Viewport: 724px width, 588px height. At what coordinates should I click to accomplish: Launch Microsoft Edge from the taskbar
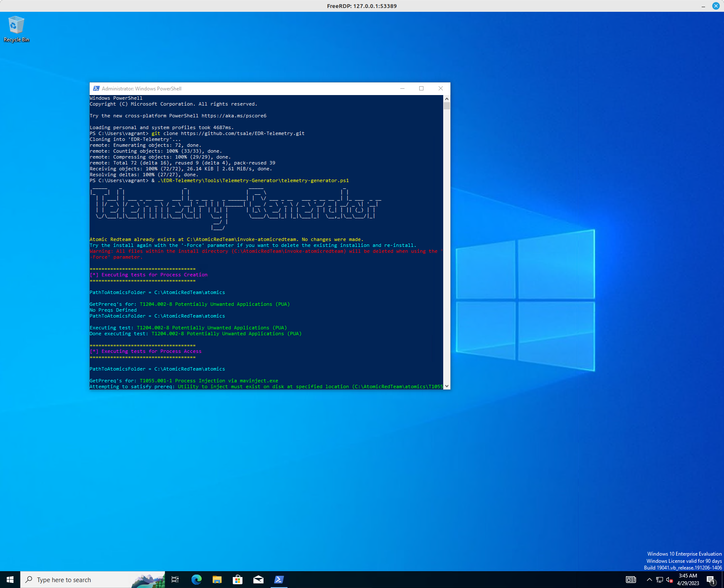196,580
